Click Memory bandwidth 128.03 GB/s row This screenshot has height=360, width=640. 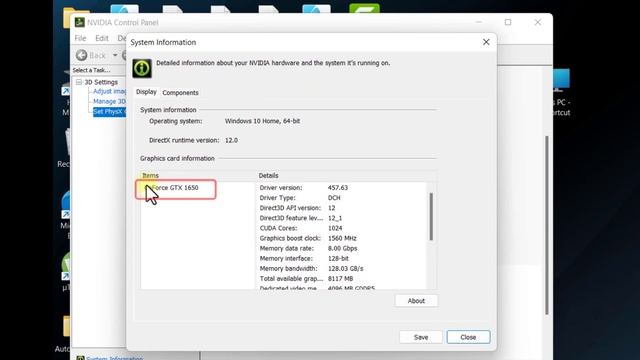click(x=311, y=269)
